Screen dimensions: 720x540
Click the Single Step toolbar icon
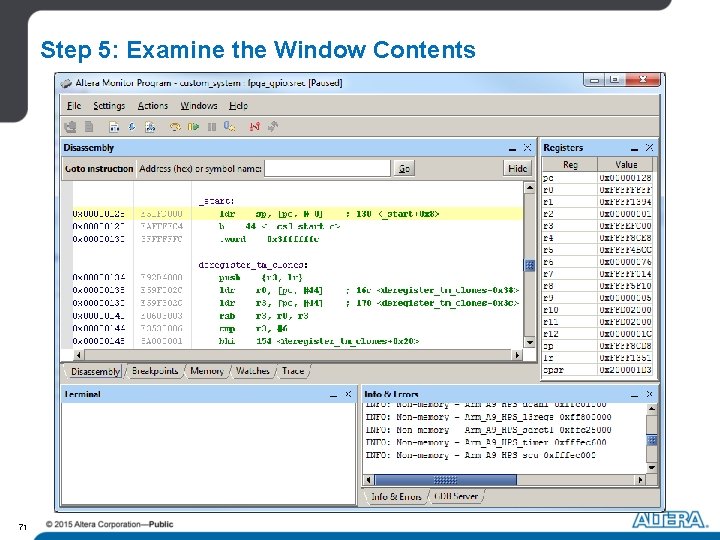175,127
